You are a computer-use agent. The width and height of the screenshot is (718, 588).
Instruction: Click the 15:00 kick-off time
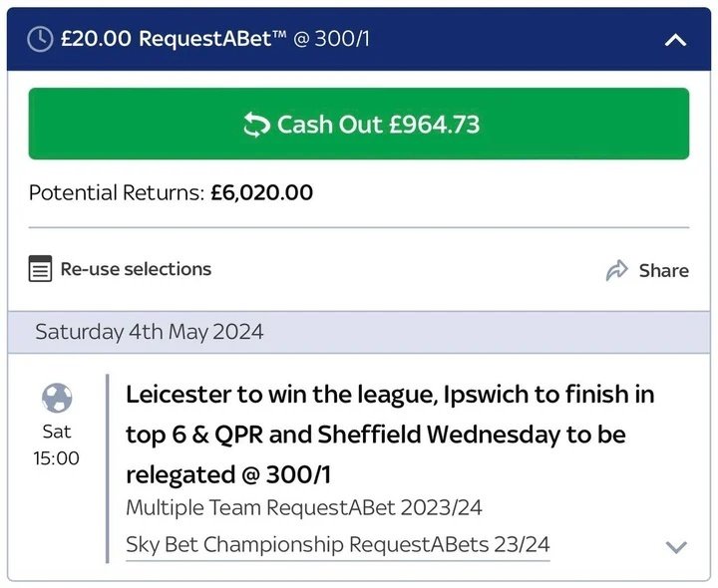tap(57, 458)
